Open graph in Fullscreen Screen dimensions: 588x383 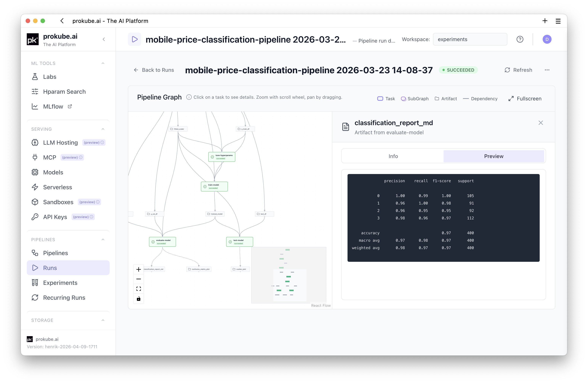[525, 99]
